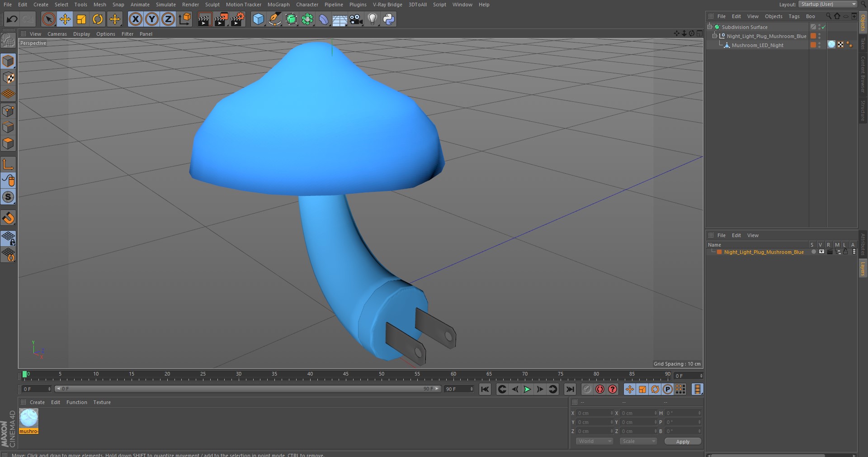Open the Objects menu in Object Manager
Screen dimensions: 868x457
click(x=774, y=16)
